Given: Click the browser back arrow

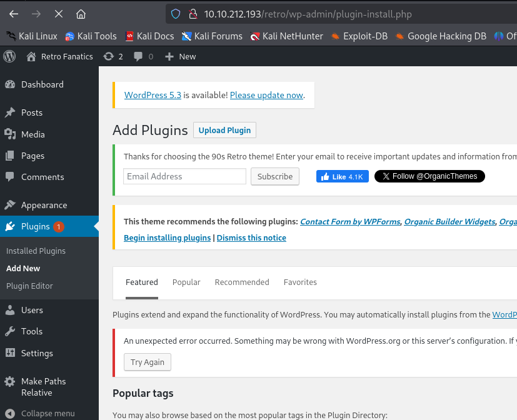Looking at the screenshot, I should 14,14.
